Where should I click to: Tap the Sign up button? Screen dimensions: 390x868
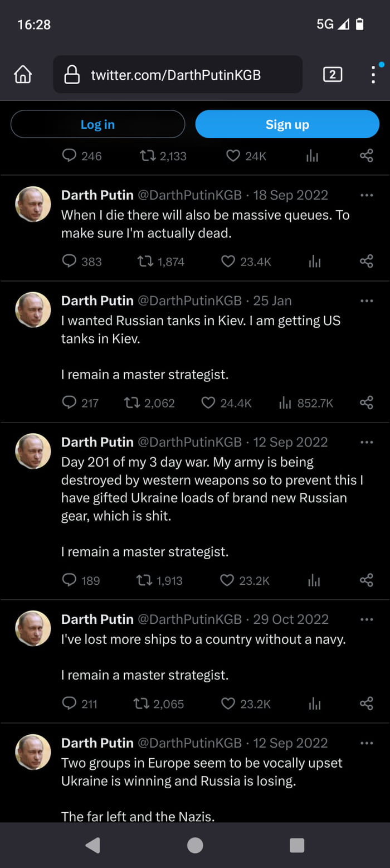tap(287, 124)
